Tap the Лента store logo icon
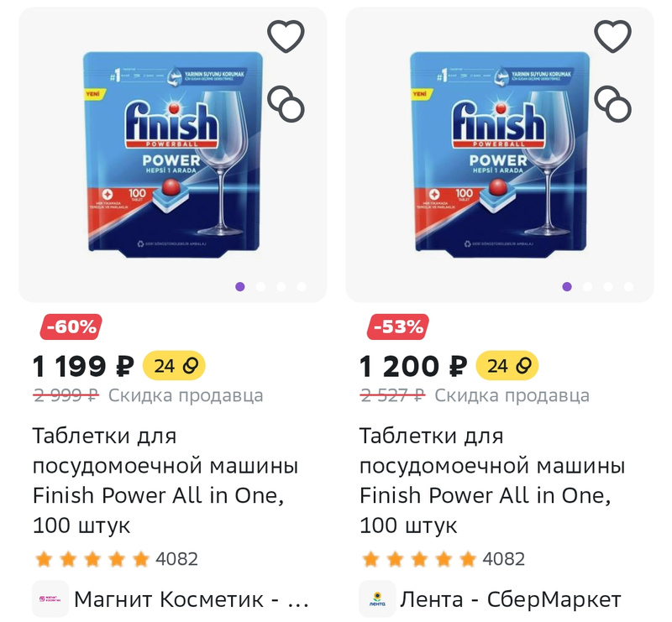The width and height of the screenshot is (672, 622). click(x=377, y=598)
